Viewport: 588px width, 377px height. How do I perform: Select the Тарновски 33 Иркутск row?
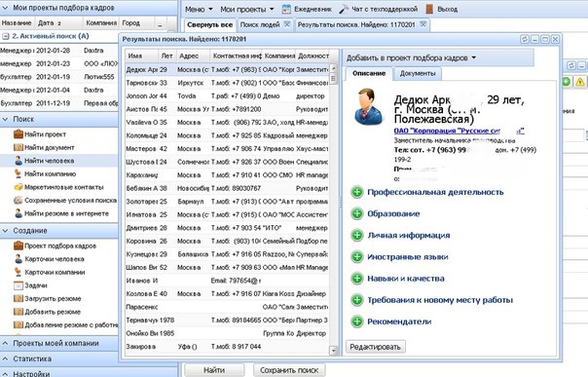pyautogui.click(x=227, y=83)
